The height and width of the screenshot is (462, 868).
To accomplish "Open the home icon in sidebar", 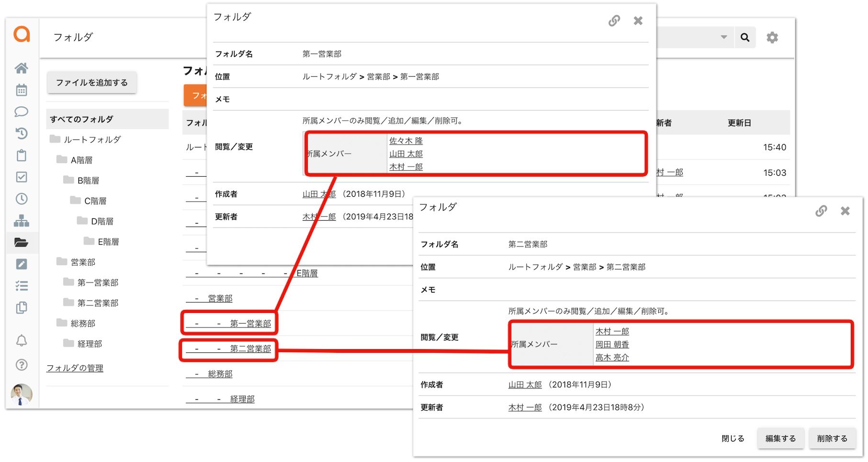I will (x=22, y=68).
